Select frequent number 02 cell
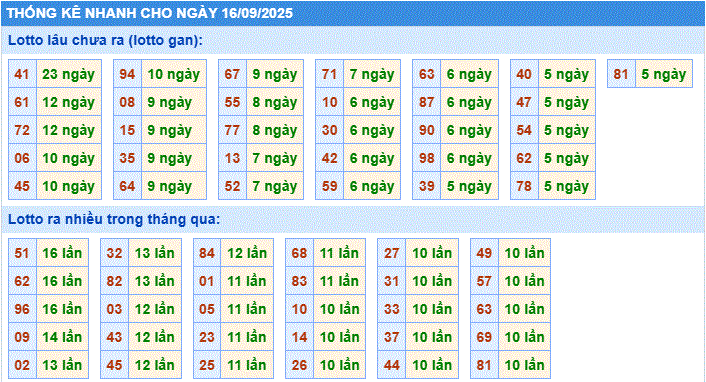This screenshot has height=382, width=706. pos(22,364)
